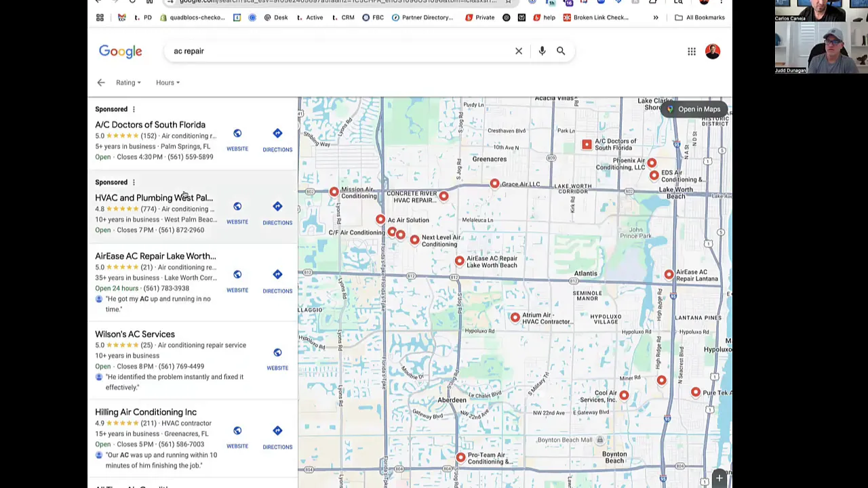Zoom in on the map with plus
The image size is (868, 488).
click(x=719, y=479)
